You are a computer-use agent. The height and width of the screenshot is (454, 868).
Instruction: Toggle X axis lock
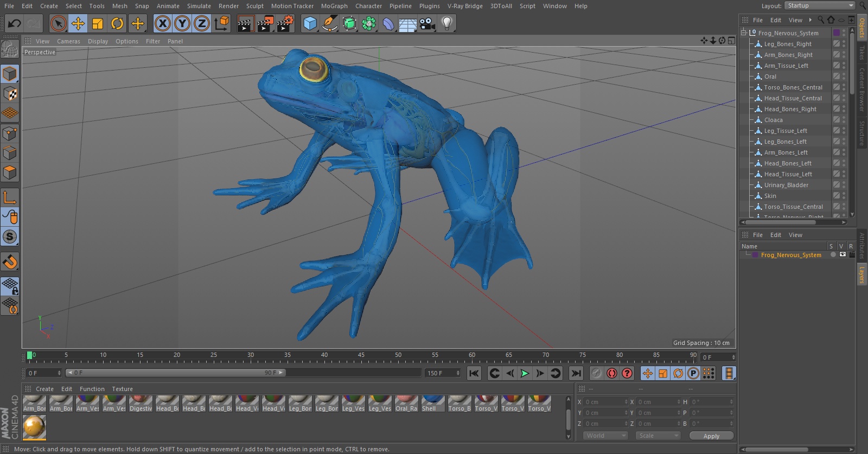point(162,23)
